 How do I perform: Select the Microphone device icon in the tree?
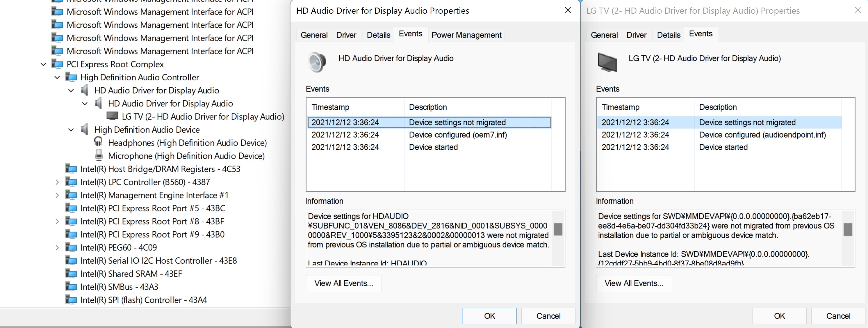coord(98,155)
